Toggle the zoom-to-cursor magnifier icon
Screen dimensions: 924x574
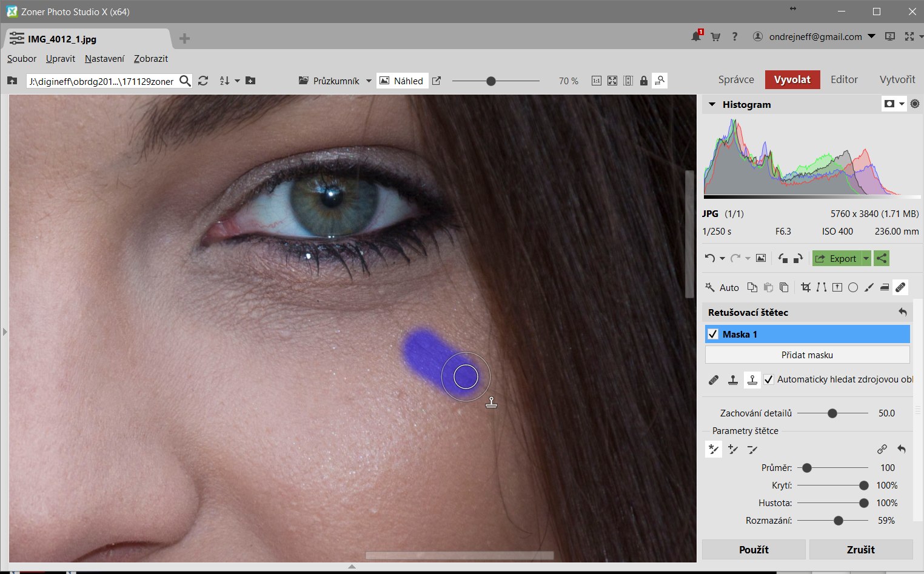click(660, 81)
